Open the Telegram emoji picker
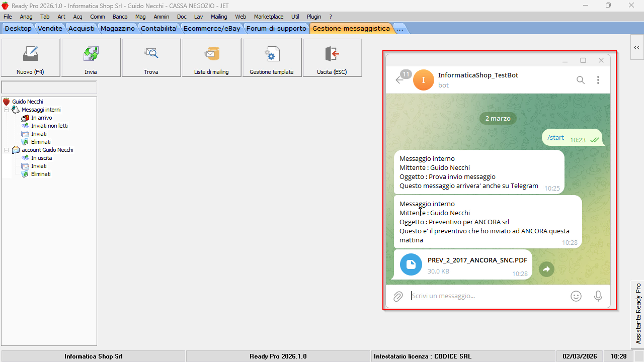Viewport: 644px width, 362px height. pyautogui.click(x=576, y=296)
